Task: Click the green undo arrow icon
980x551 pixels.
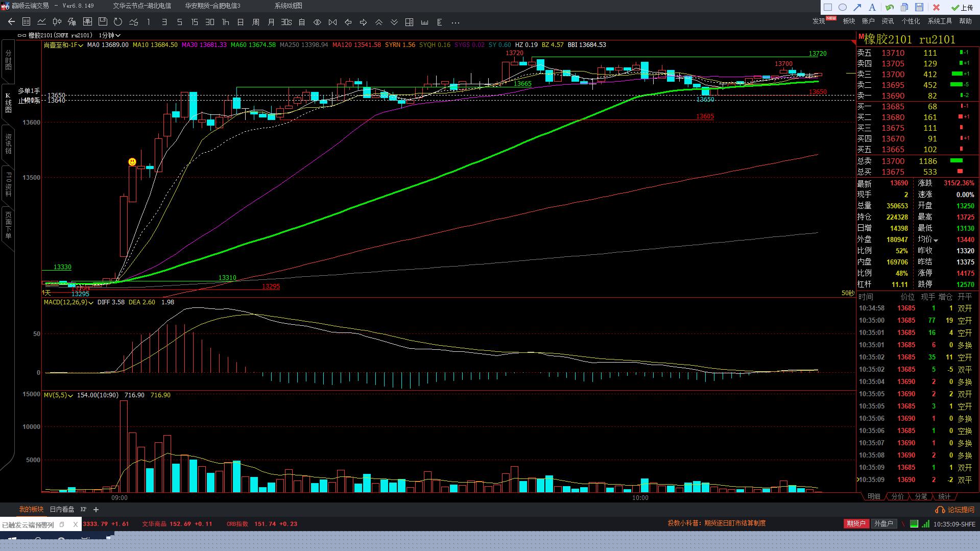Action: click(890, 7)
